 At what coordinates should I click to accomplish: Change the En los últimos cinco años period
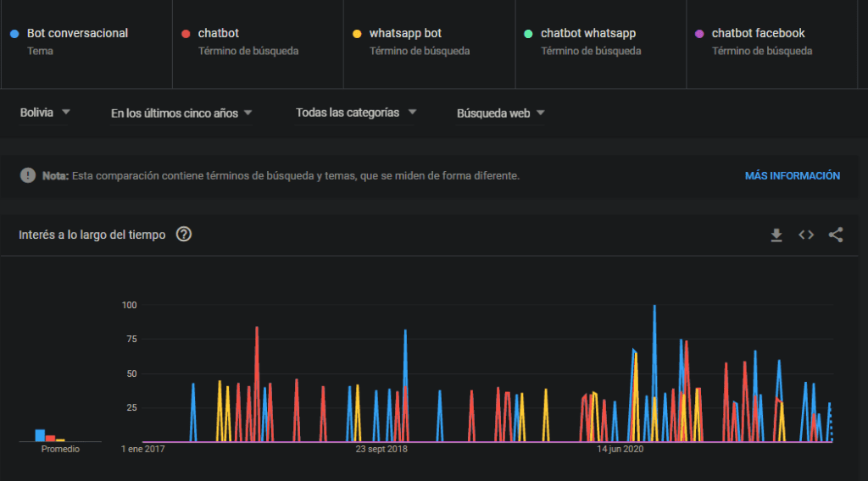(181, 113)
